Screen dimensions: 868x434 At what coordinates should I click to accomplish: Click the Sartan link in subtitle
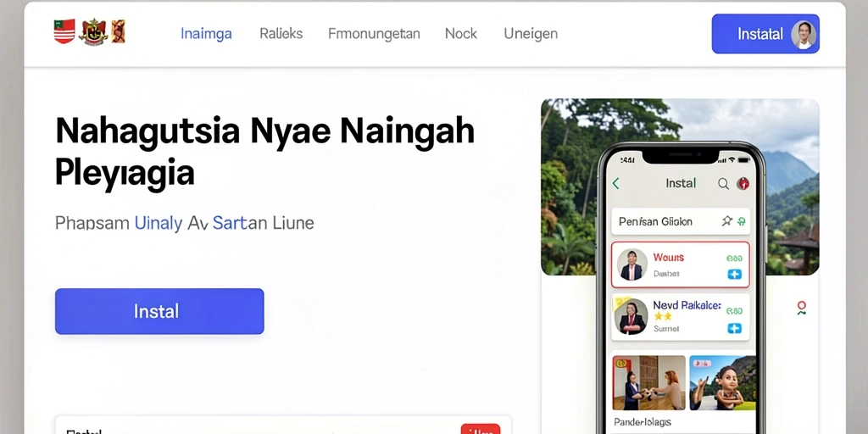click(240, 223)
